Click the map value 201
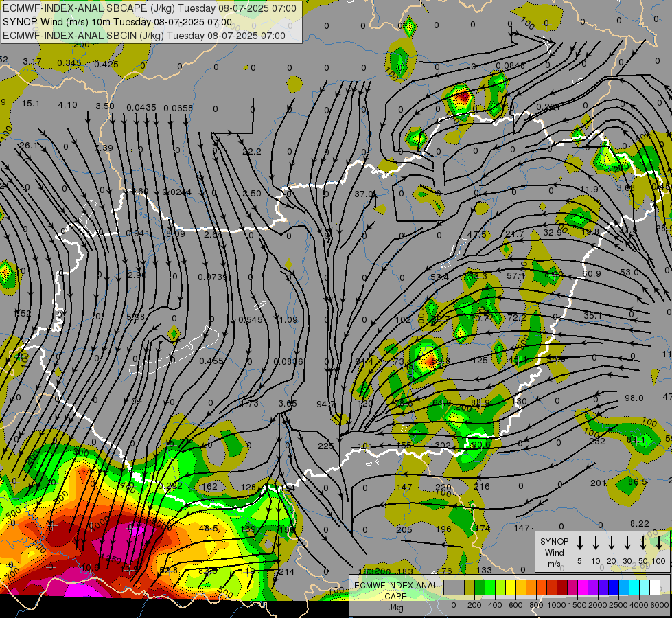Screen dimensions: 672x618 click(x=598, y=483)
